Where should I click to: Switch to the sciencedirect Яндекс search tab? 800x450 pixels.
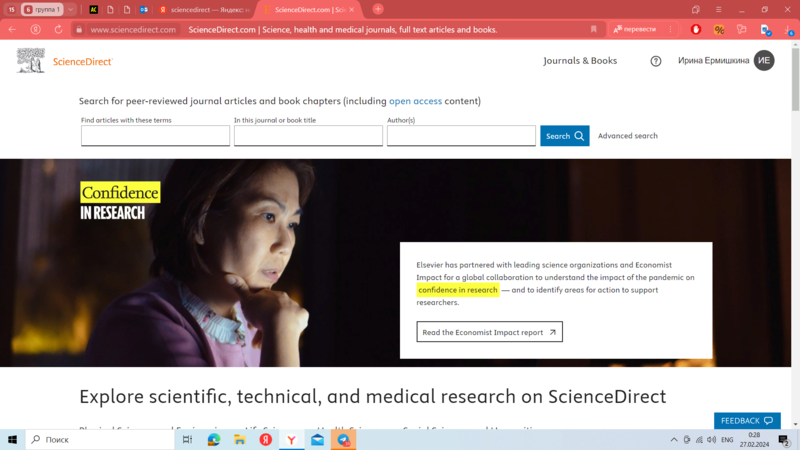(x=205, y=10)
